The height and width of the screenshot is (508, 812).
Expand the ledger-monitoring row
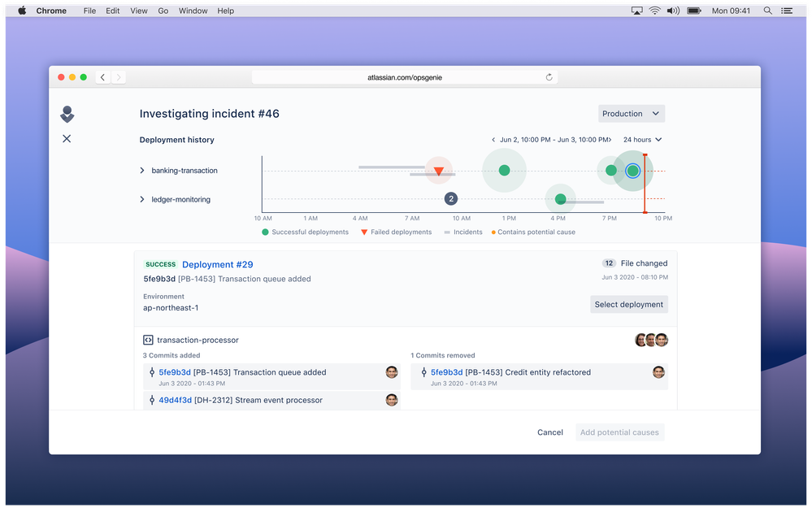click(142, 199)
